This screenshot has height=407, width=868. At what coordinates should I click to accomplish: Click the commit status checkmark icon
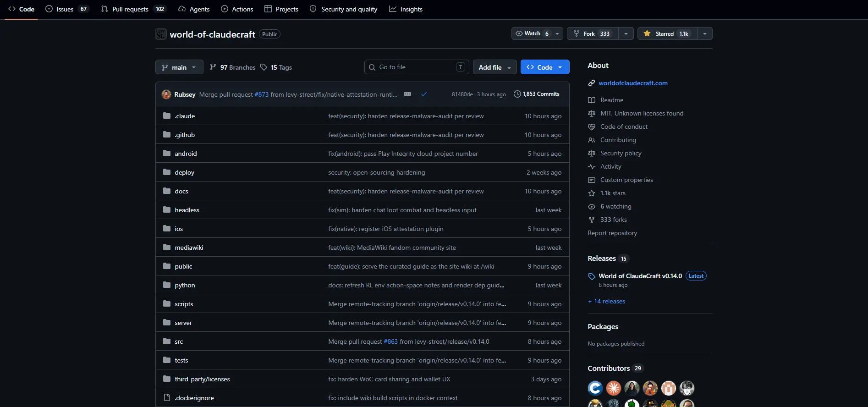424,94
